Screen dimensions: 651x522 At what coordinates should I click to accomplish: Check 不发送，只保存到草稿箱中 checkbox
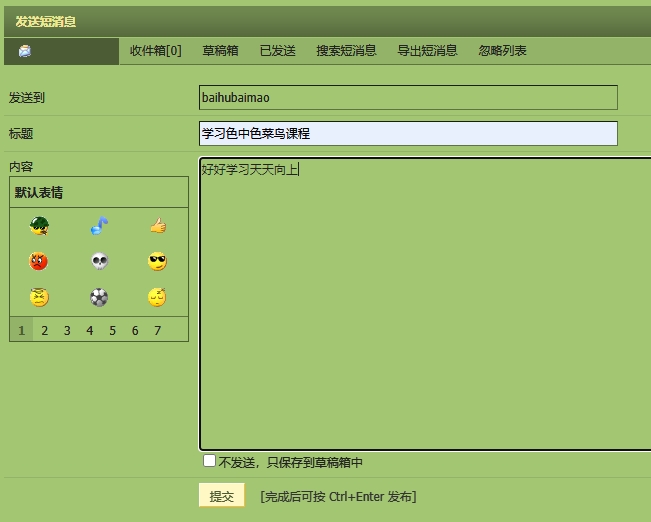point(209,461)
